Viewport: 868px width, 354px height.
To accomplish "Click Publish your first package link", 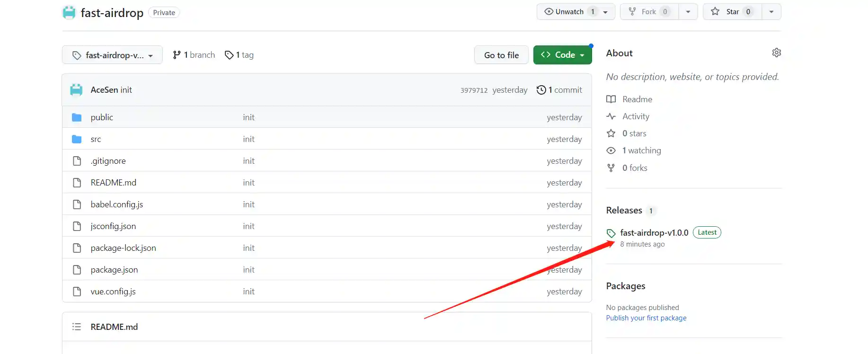I will tap(646, 318).
